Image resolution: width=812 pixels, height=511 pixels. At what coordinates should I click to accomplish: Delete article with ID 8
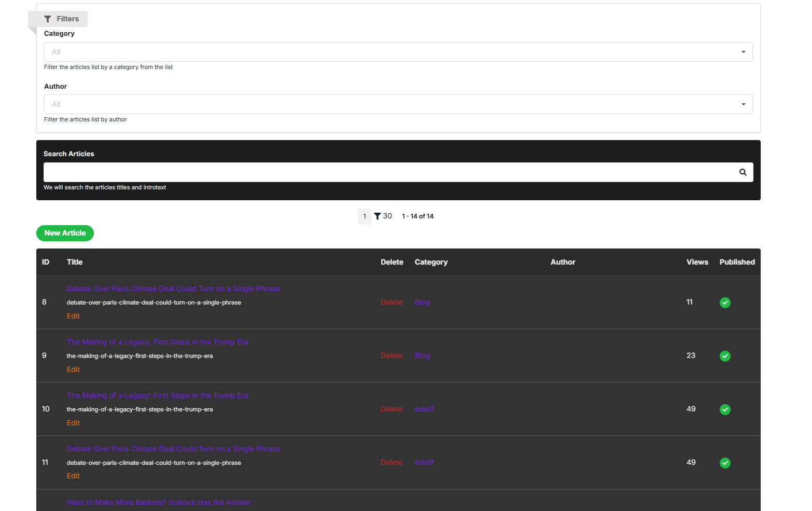point(391,302)
